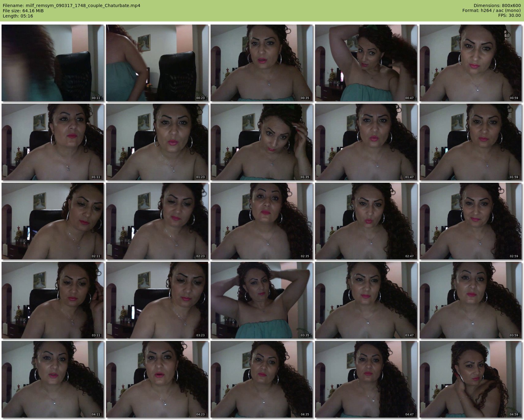Click the thumbnail timestamped 04:11

click(x=53, y=379)
